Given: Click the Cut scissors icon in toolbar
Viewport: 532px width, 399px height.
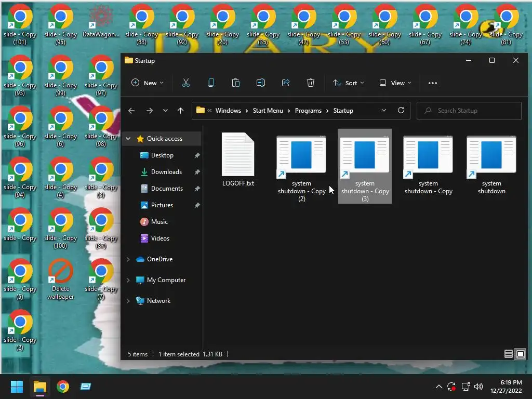Looking at the screenshot, I should click(185, 83).
